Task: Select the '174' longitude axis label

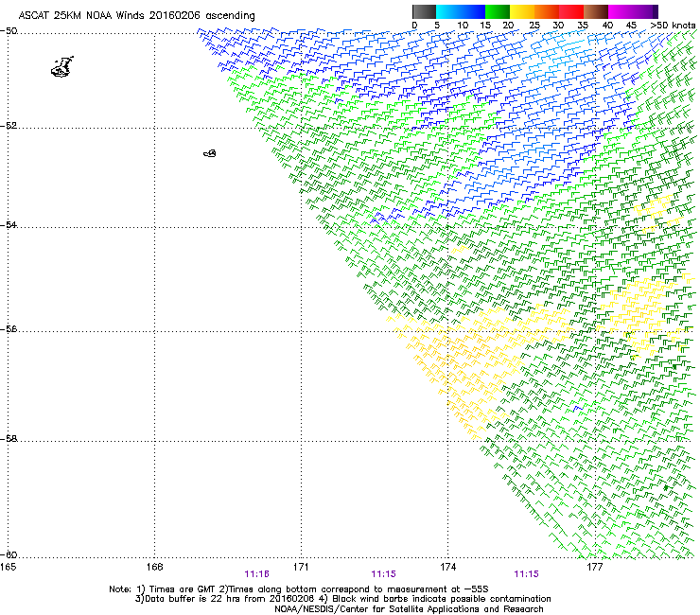Action: (x=447, y=567)
